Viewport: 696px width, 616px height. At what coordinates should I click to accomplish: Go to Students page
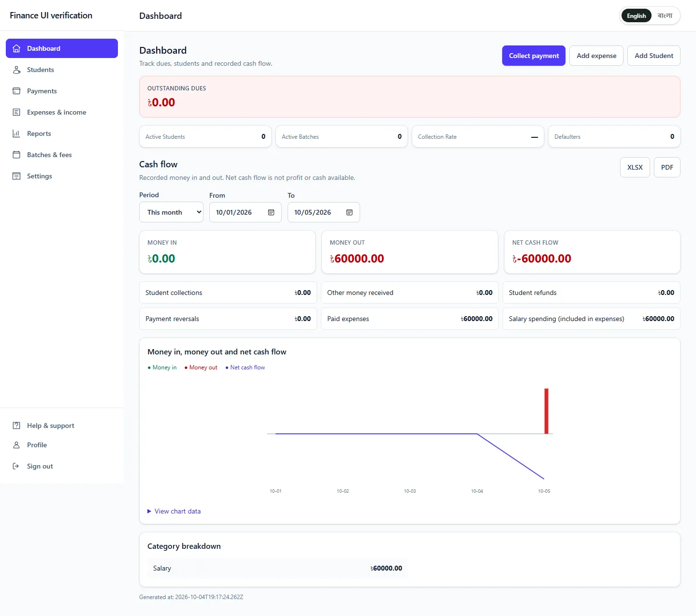click(x=62, y=70)
